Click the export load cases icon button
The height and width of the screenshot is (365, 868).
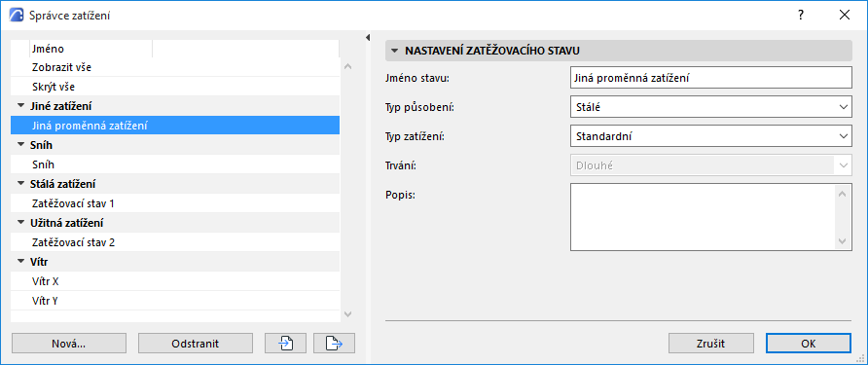pos(334,344)
